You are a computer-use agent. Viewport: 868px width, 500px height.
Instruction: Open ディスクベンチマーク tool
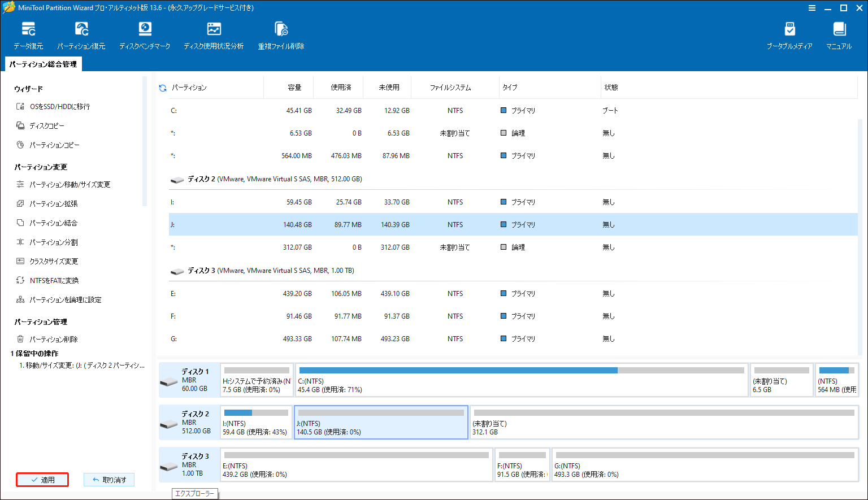point(145,36)
